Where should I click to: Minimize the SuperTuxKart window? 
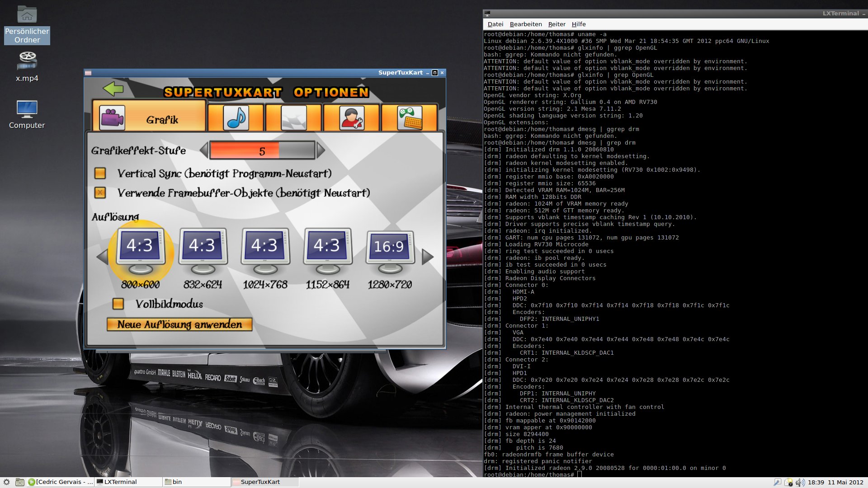click(427, 73)
